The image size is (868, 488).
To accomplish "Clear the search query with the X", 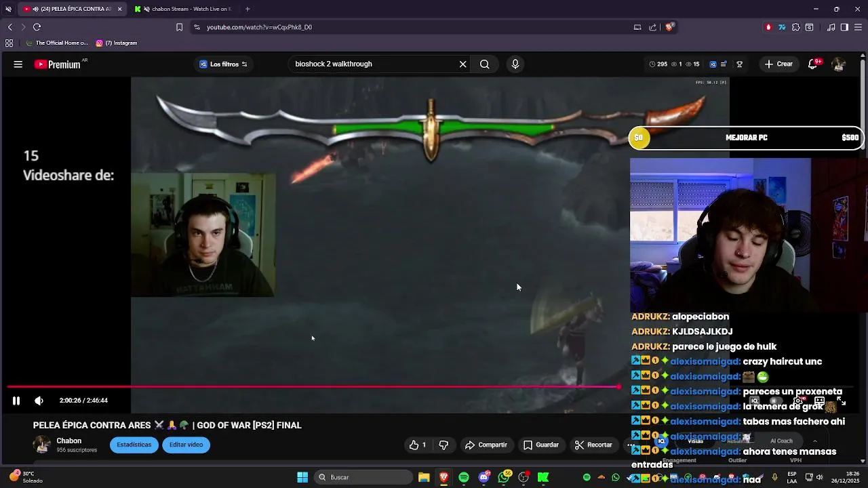I will coord(462,64).
